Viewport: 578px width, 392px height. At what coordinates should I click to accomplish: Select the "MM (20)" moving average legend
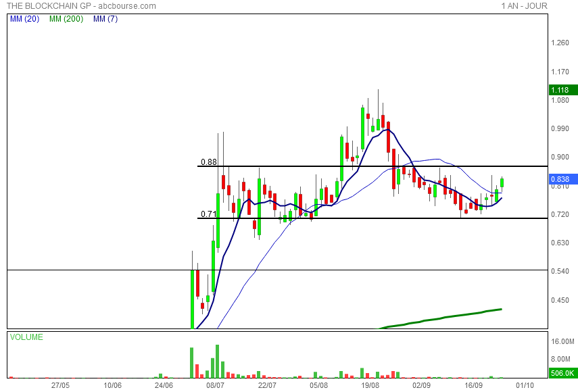click(25, 19)
